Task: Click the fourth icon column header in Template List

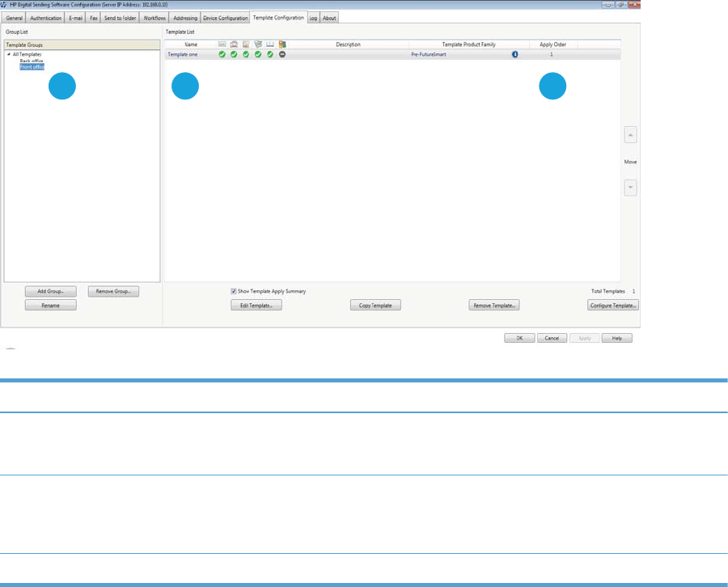Action: [258, 44]
